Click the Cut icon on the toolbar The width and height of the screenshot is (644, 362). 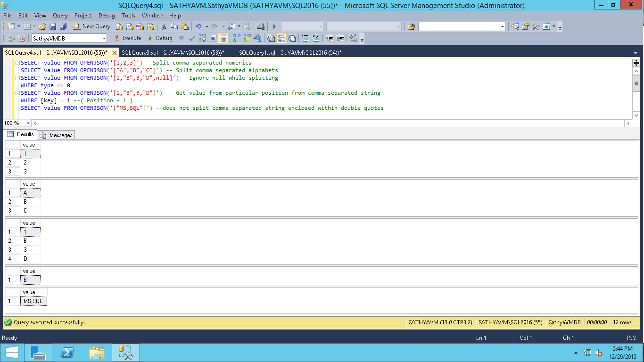tap(163, 26)
